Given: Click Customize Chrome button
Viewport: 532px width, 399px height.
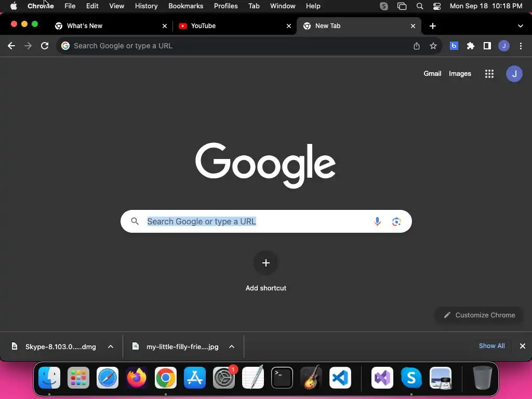Looking at the screenshot, I should pos(480,315).
